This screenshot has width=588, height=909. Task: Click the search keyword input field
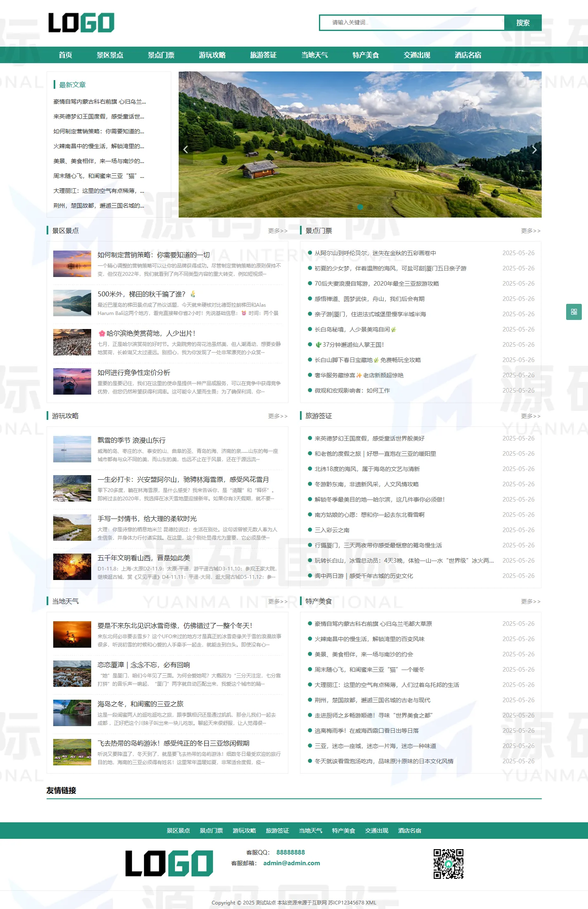412,23
